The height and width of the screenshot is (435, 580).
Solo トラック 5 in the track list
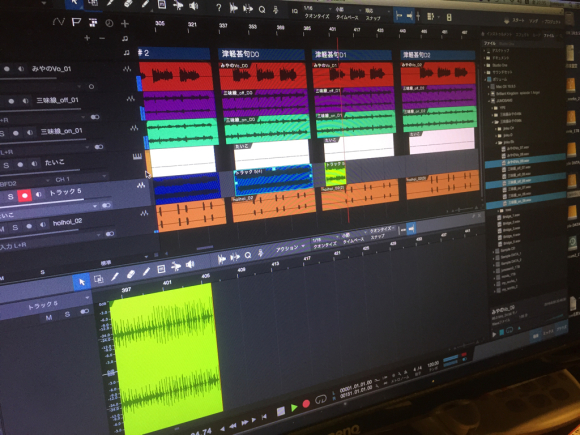[10, 197]
